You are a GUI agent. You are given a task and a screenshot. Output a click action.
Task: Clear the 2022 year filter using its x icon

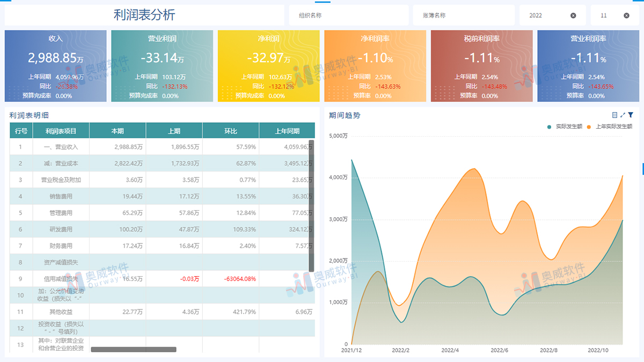pyautogui.click(x=573, y=15)
